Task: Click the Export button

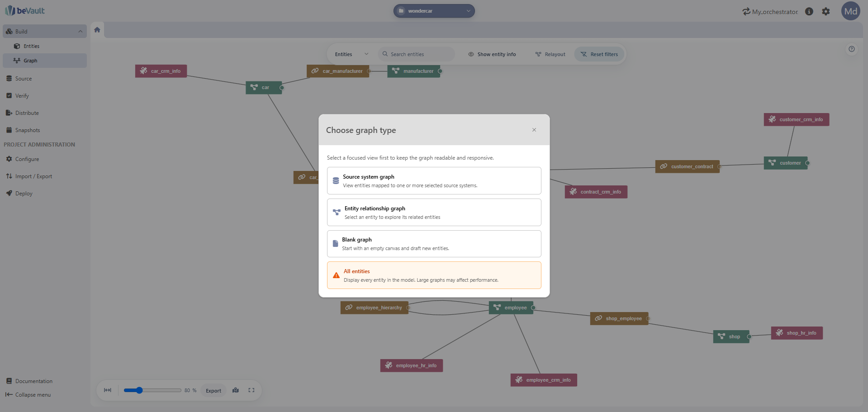Action: coord(213,391)
